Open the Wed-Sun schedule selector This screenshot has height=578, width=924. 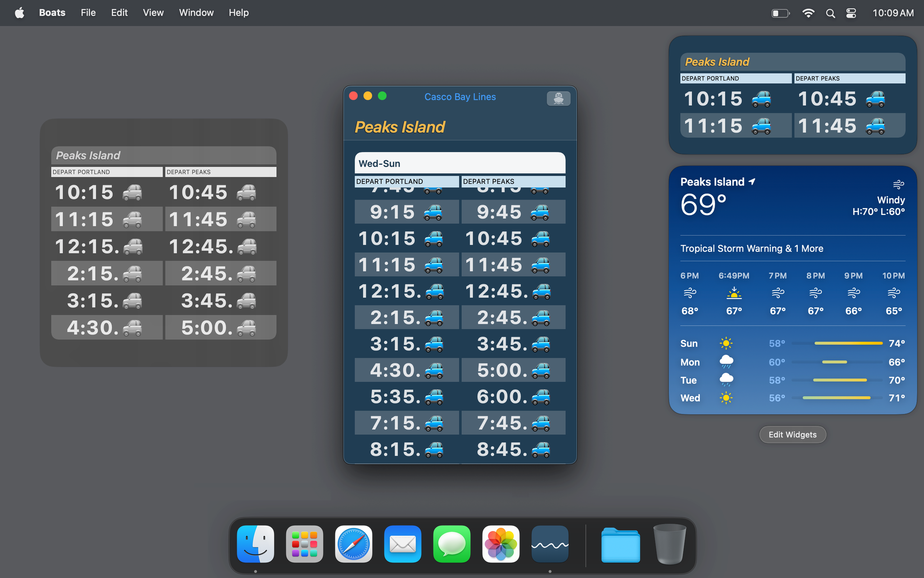(x=460, y=163)
